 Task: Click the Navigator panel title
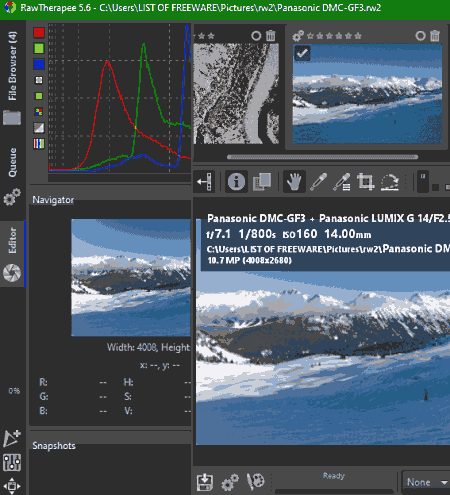tap(53, 200)
